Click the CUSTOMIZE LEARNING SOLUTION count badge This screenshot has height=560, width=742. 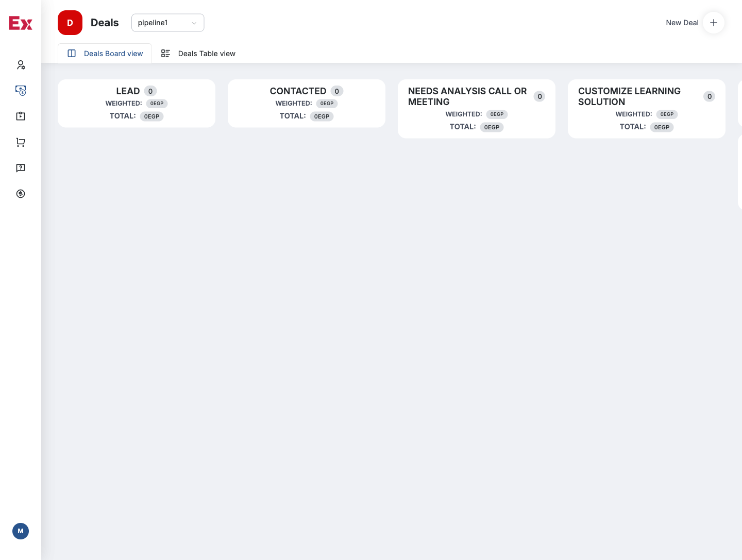point(710,96)
